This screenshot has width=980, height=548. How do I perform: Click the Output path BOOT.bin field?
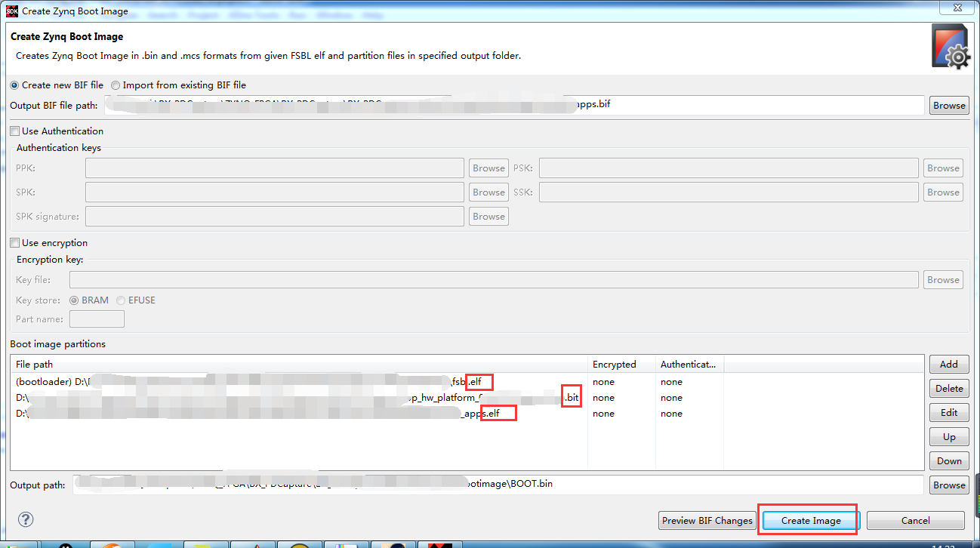(498, 484)
